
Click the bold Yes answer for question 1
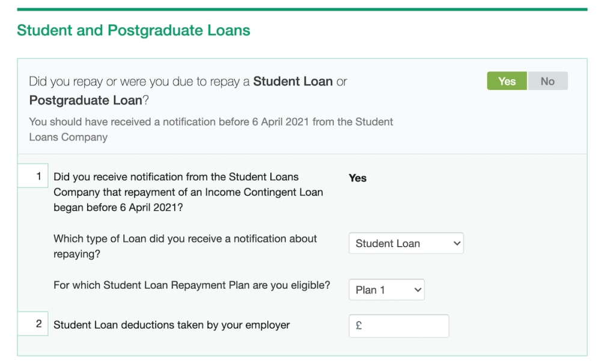(x=358, y=178)
